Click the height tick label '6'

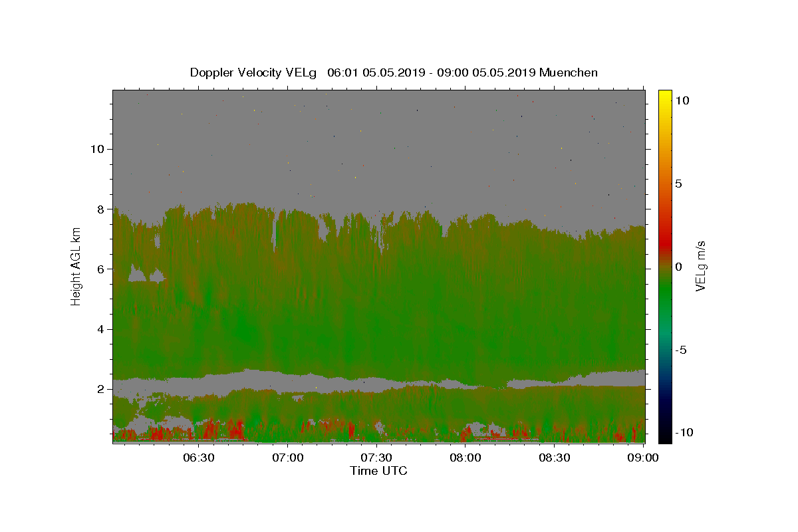click(x=100, y=269)
